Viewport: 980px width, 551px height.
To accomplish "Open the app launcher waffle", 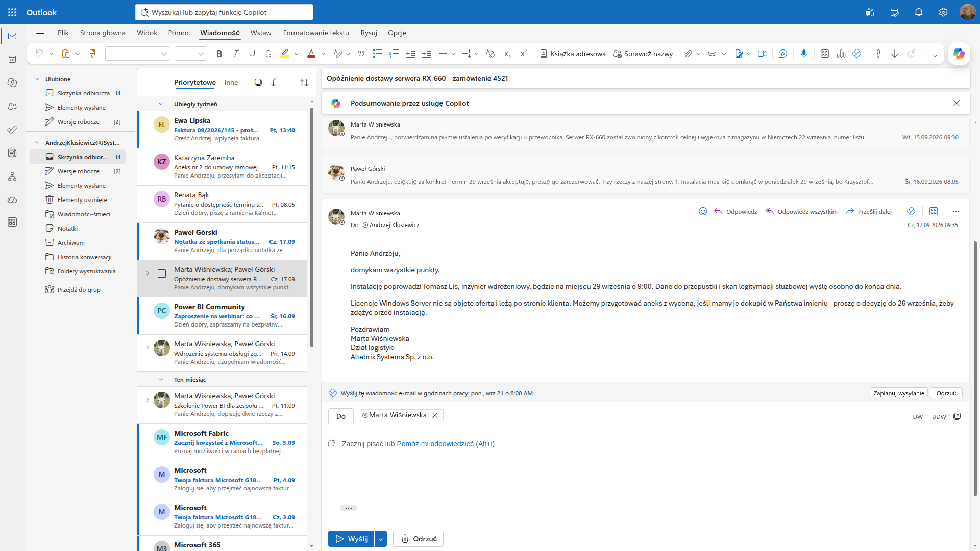I will coord(12,12).
